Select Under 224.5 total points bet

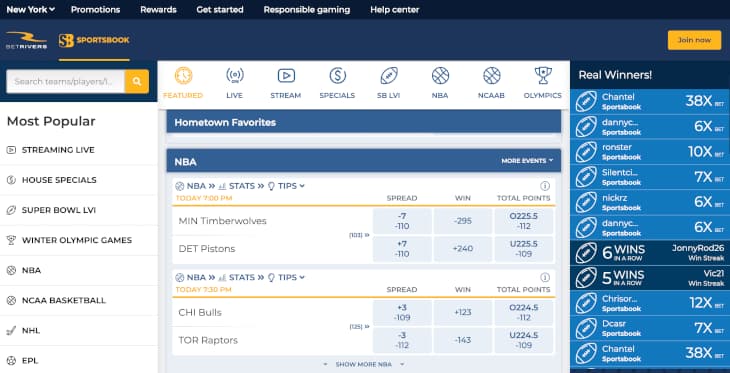click(524, 340)
